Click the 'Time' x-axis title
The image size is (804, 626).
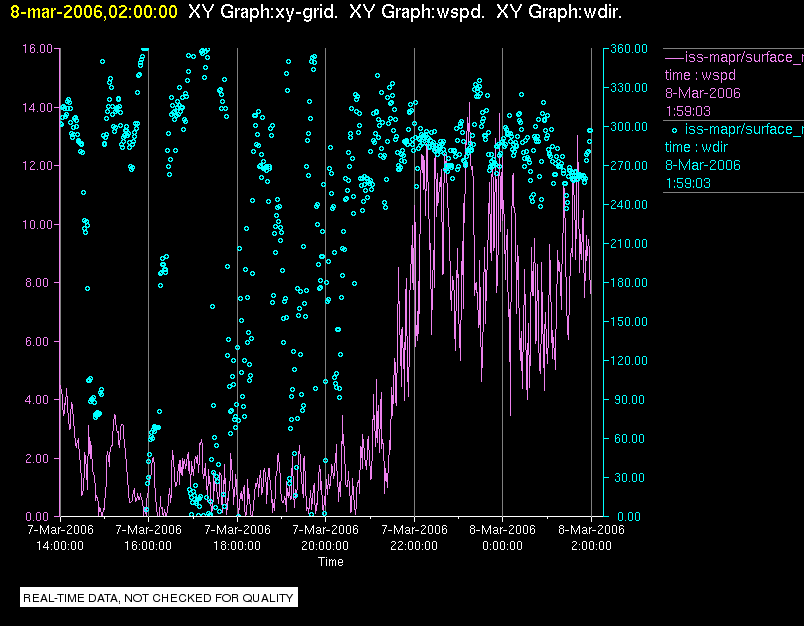point(331,562)
